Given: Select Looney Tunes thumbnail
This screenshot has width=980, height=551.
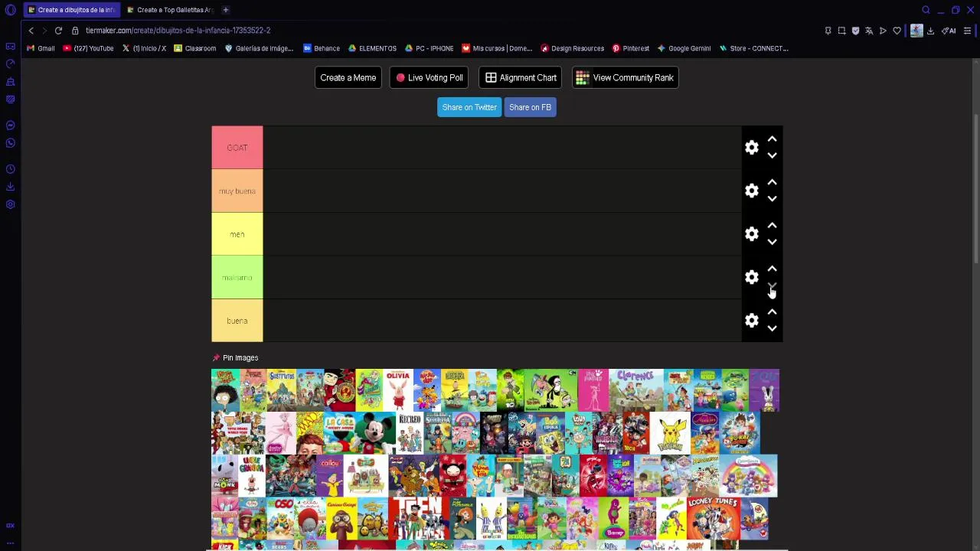Looking at the screenshot, I should coord(713,519).
